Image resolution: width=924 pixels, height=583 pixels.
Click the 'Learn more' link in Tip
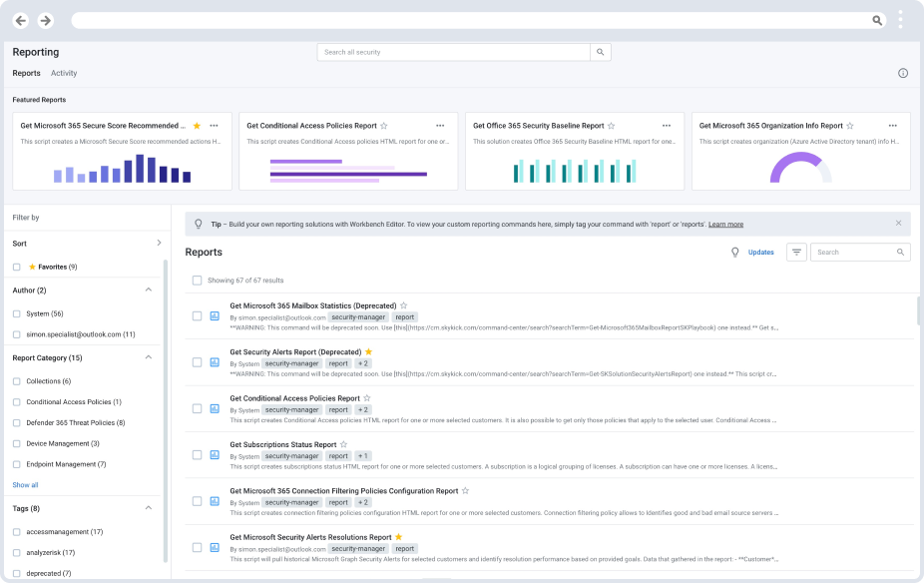click(x=725, y=224)
